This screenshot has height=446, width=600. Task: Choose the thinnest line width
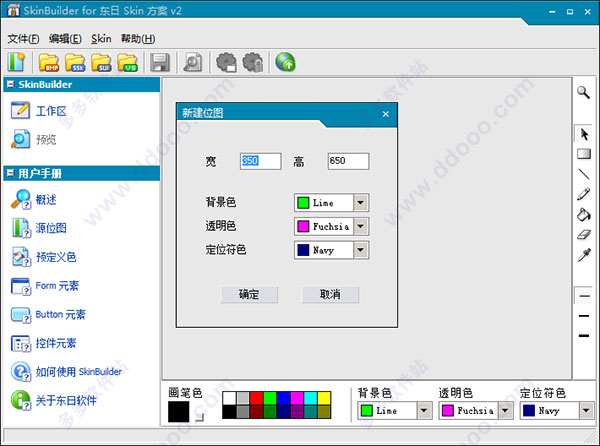point(584,296)
